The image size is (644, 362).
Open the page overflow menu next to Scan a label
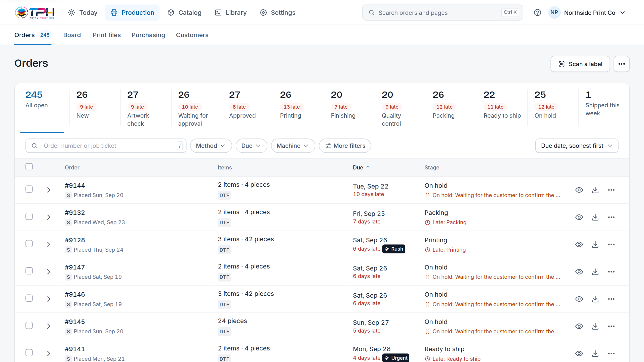(622, 64)
